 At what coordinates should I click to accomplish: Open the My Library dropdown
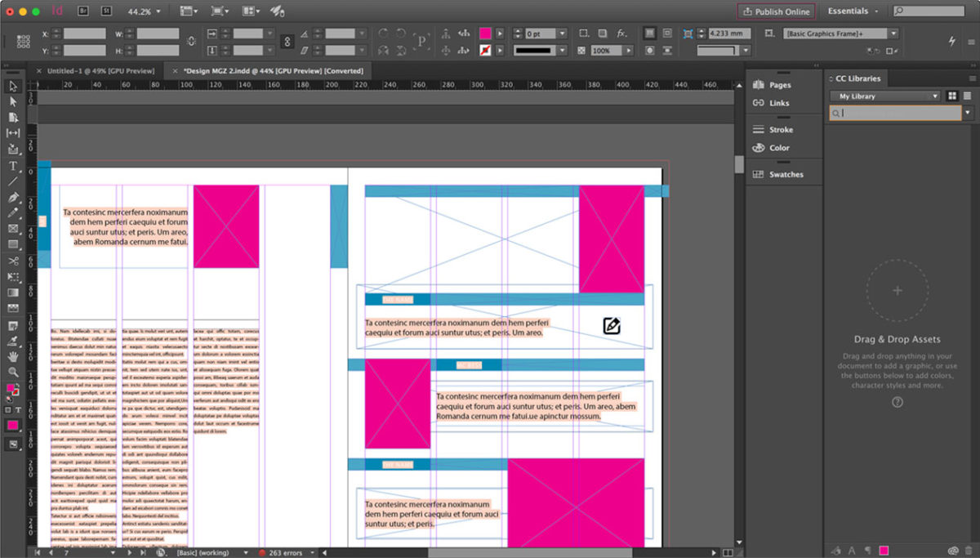[x=884, y=96]
